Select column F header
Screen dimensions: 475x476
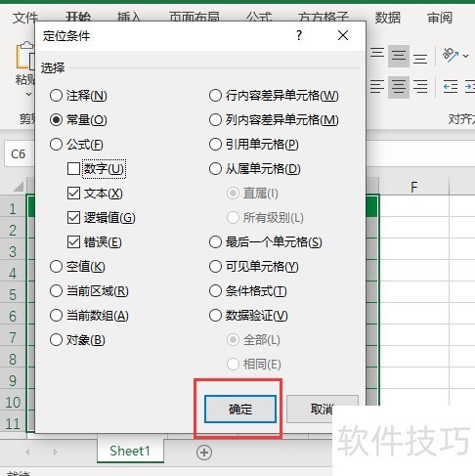[x=413, y=187]
